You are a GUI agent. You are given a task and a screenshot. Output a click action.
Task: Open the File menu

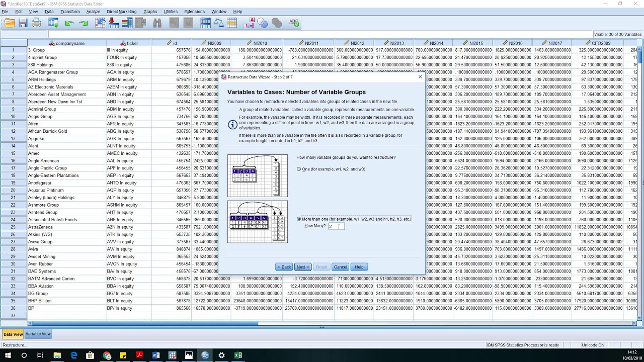click(x=5, y=12)
